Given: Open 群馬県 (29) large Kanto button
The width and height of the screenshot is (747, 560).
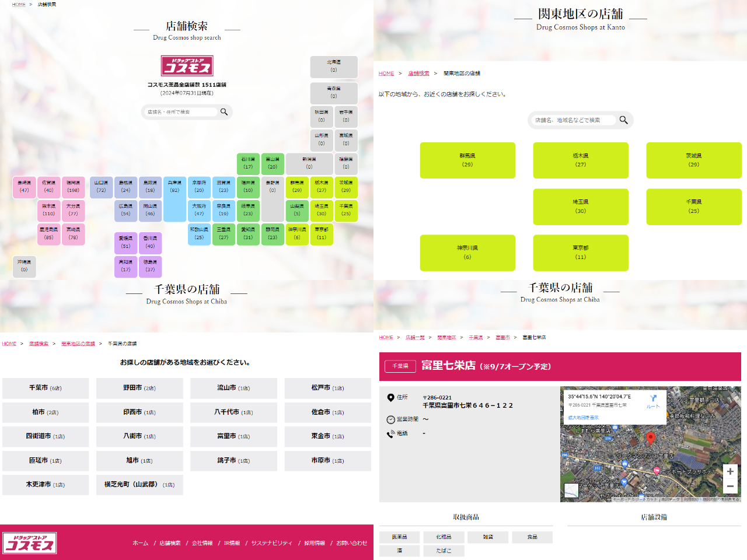Looking at the screenshot, I should (x=467, y=160).
